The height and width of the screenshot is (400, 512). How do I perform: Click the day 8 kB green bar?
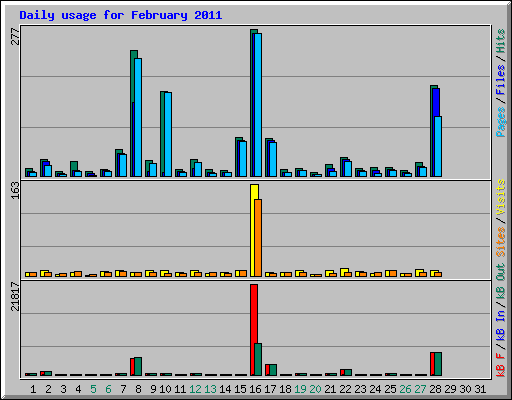pyautogui.click(x=138, y=366)
